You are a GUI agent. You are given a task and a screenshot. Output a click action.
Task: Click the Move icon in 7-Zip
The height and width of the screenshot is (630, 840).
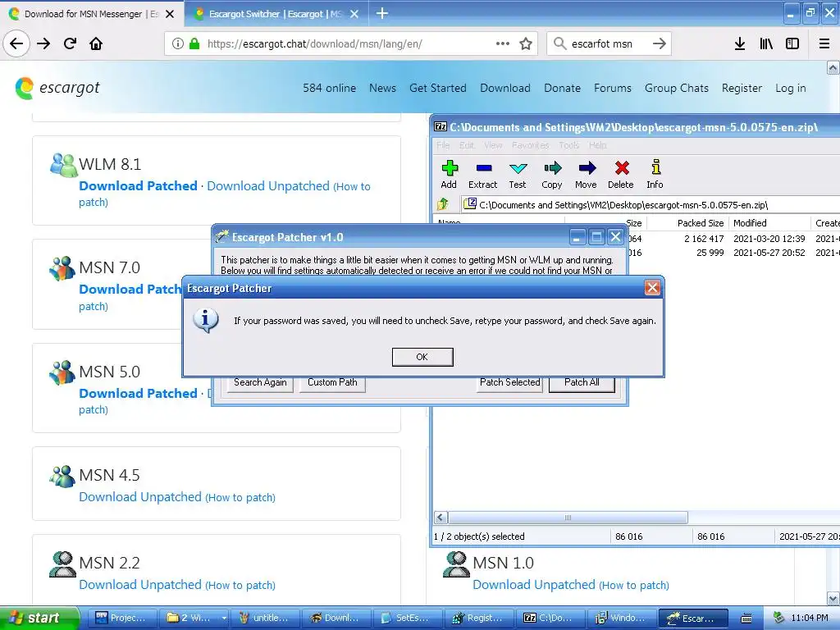pos(586,175)
